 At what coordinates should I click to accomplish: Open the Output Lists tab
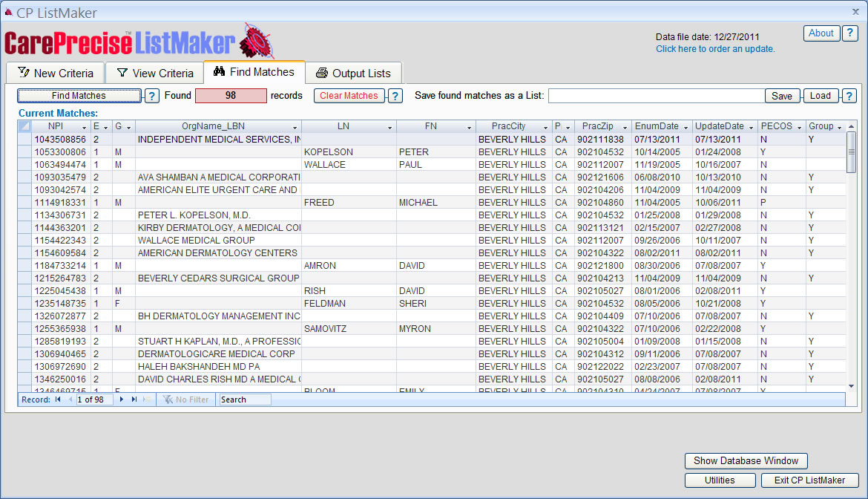point(353,73)
